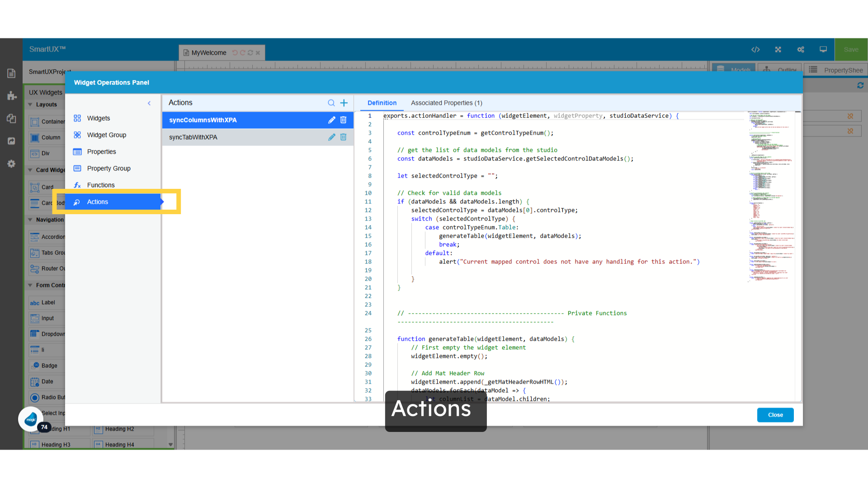The width and height of the screenshot is (868, 488).
Task: Open the Widgets section
Action: coord(98,118)
